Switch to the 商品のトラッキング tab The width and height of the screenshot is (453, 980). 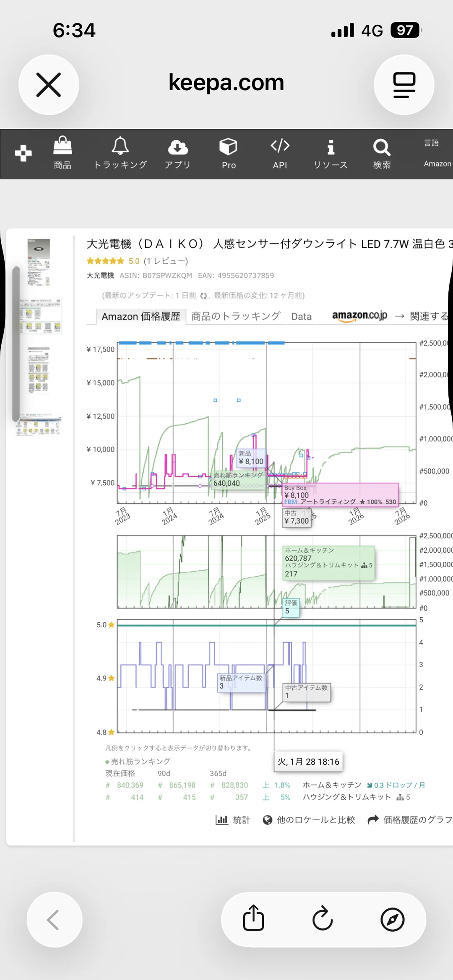236,316
